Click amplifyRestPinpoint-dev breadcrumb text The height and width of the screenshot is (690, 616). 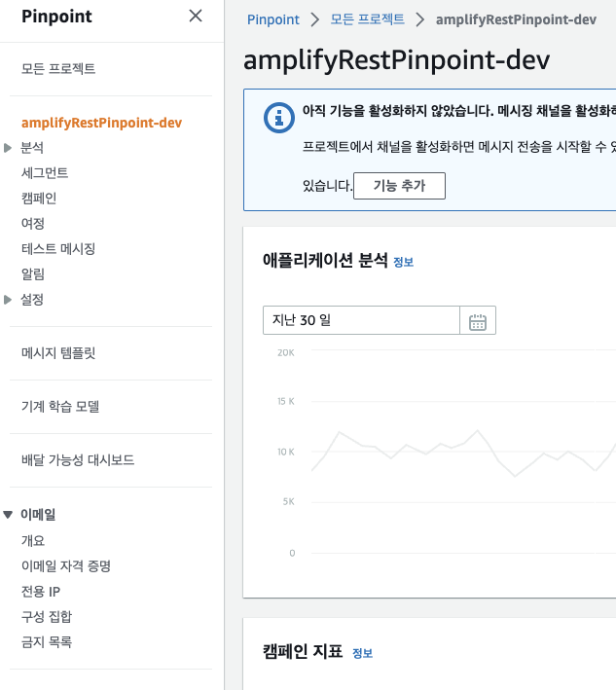tap(516, 19)
